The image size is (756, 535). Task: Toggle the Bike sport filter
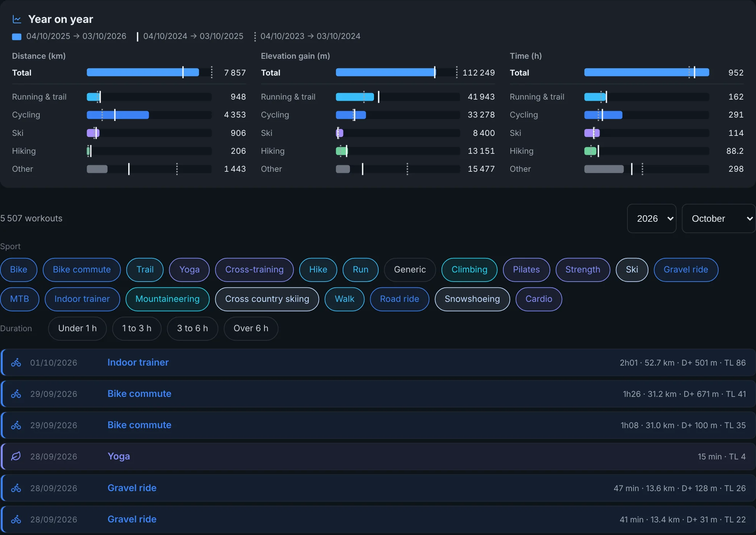coord(19,270)
